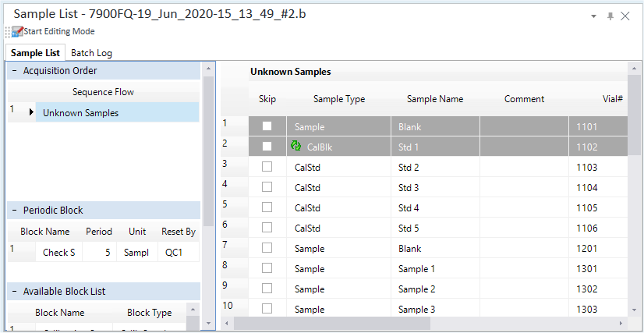
Task: Click the Comment column header
Action: 524,99
